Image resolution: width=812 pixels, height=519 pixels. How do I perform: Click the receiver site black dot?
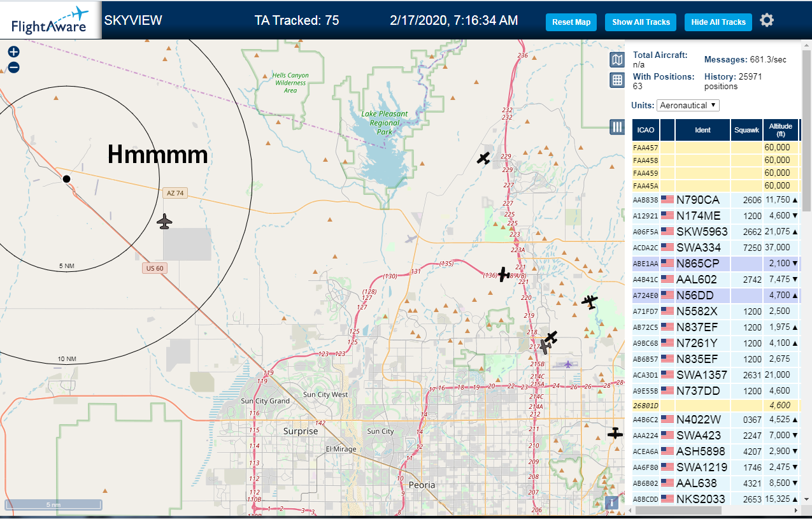click(x=66, y=179)
